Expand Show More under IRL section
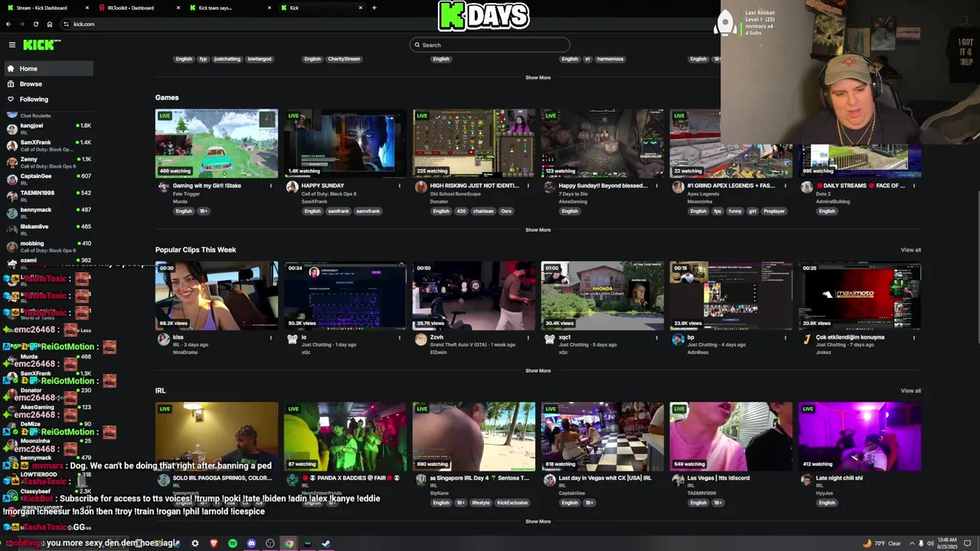The width and height of the screenshot is (980, 551). 537,521
